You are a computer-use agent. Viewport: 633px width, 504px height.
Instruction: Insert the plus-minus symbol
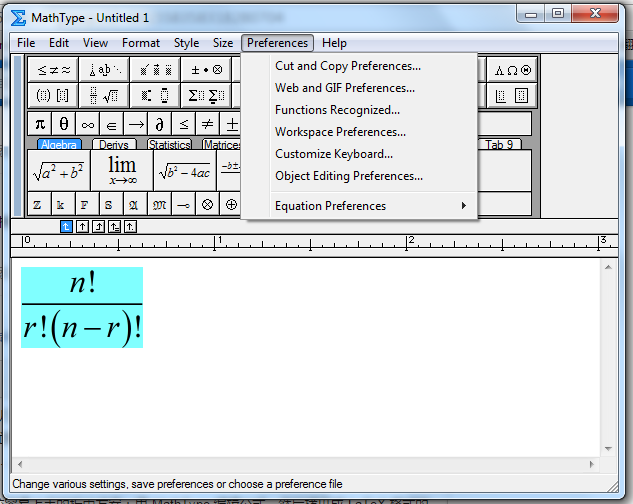pos(231,124)
